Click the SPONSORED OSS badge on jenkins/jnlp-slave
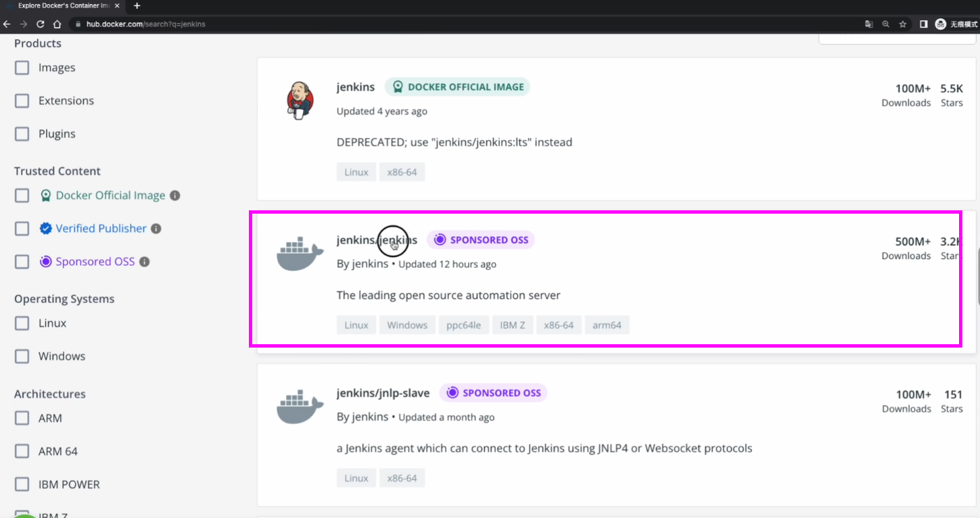 click(x=493, y=393)
